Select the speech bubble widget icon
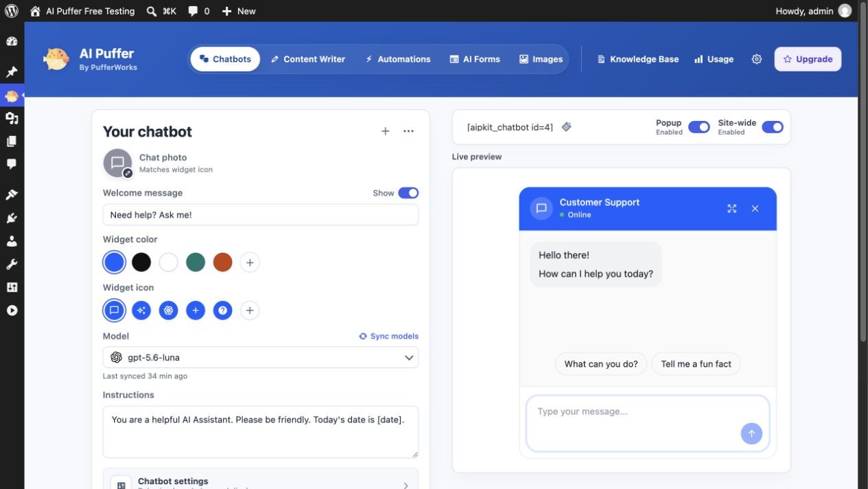 (114, 310)
